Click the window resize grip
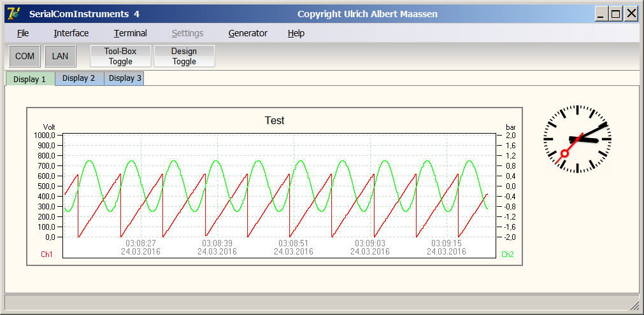Screen dimensions: 644x315 coord(634,304)
